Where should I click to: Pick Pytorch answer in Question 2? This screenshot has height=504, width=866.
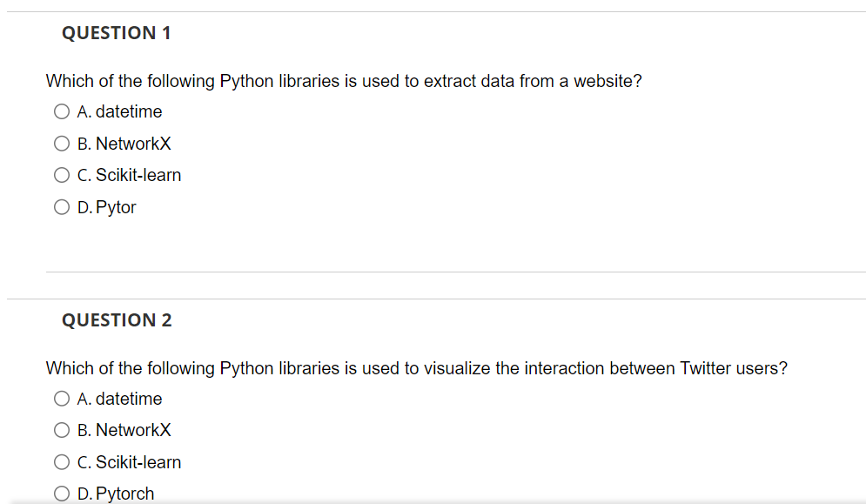(x=62, y=494)
